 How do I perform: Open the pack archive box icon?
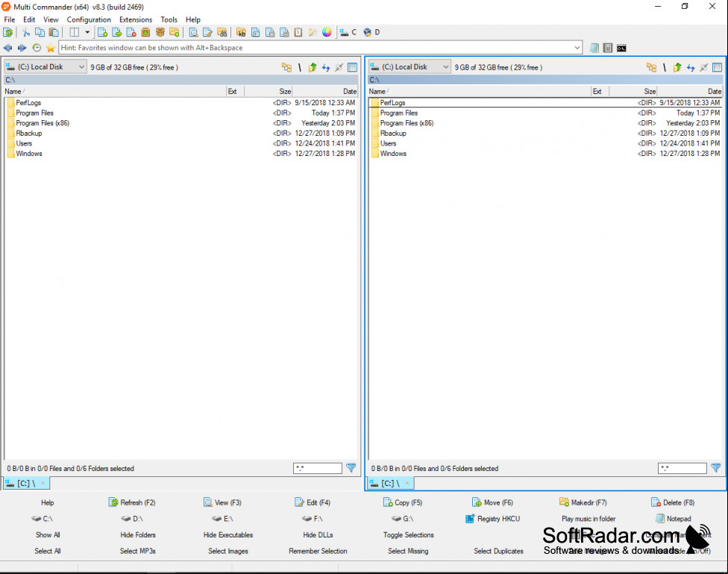[145, 32]
